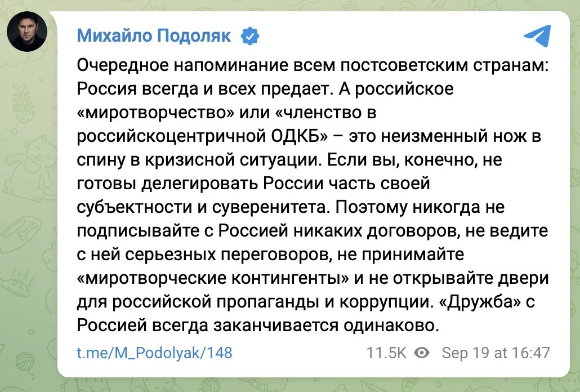The height and width of the screenshot is (392, 580).
Task: Click the eye views icon
Action: (x=422, y=353)
